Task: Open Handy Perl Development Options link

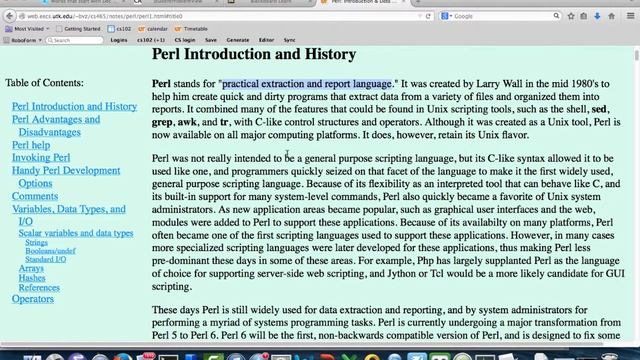Action: (66, 177)
